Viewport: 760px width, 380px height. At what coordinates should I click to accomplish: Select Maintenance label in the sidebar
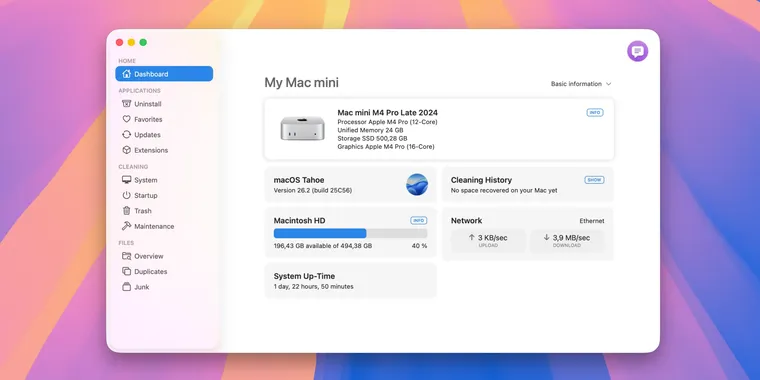click(x=154, y=226)
